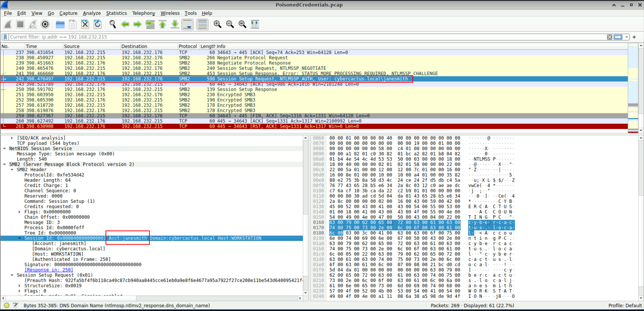Restart the current capture
644x311 pixels.
pyautogui.click(x=33, y=24)
